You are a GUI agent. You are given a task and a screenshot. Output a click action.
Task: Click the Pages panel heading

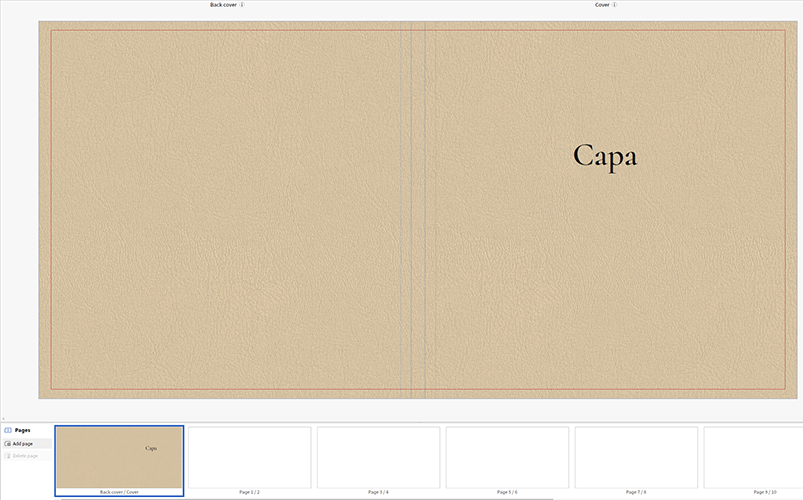pyautogui.click(x=22, y=430)
